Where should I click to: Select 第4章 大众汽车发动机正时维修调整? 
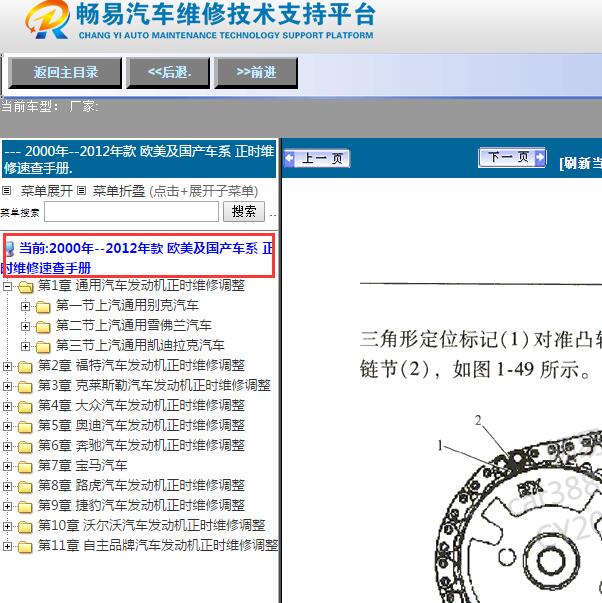(x=141, y=405)
